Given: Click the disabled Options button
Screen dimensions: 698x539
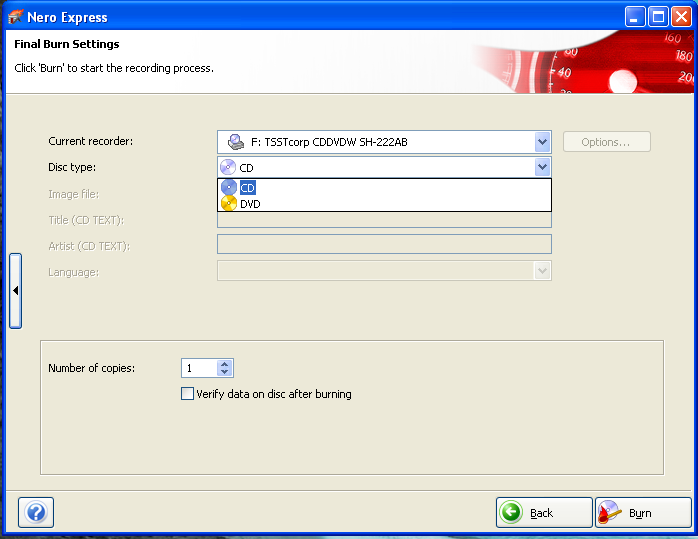Looking at the screenshot, I should click(606, 142).
